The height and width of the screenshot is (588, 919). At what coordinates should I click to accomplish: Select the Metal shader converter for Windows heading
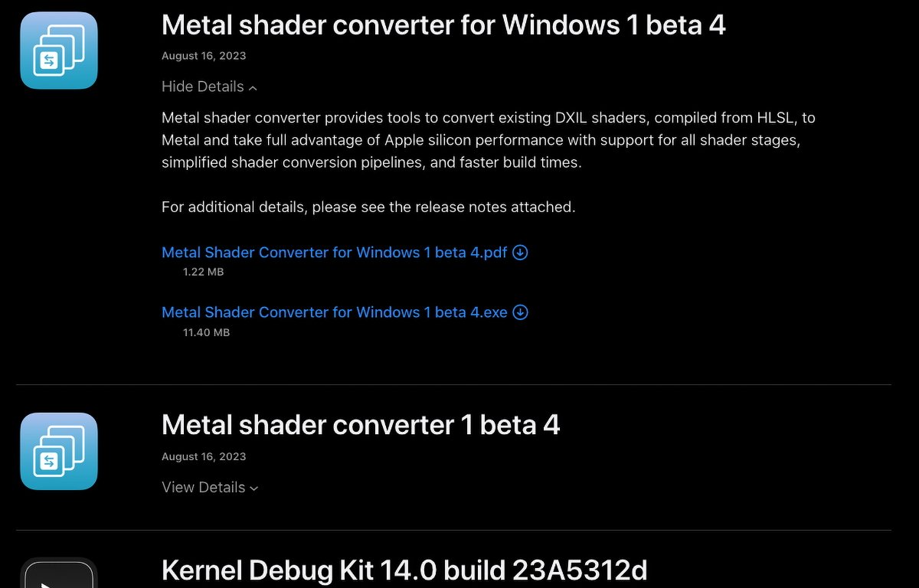[x=443, y=24]
